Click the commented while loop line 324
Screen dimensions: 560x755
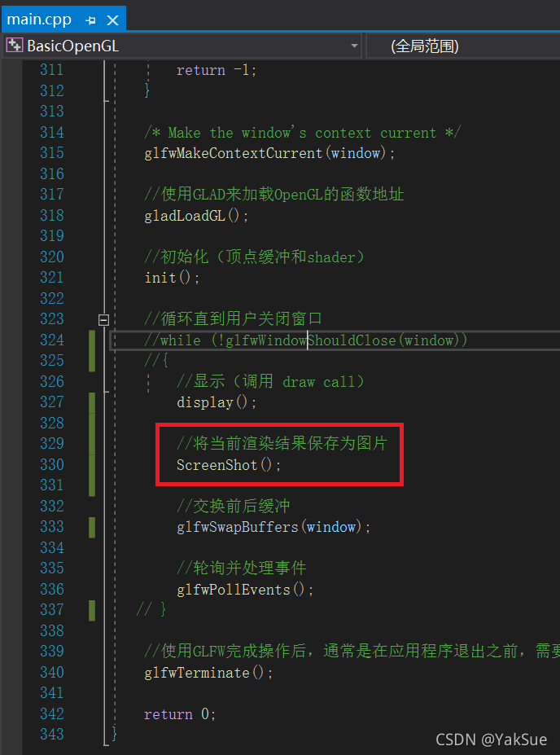(306, 340)
